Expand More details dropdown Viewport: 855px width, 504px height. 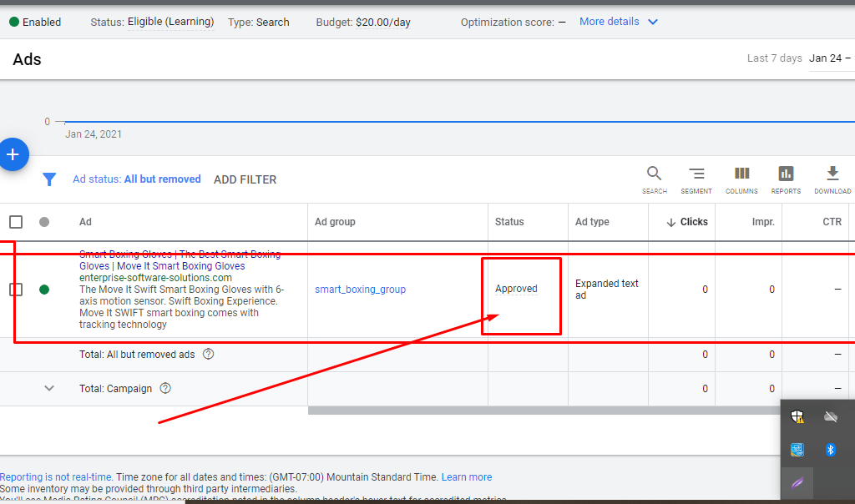pos(619,22)
